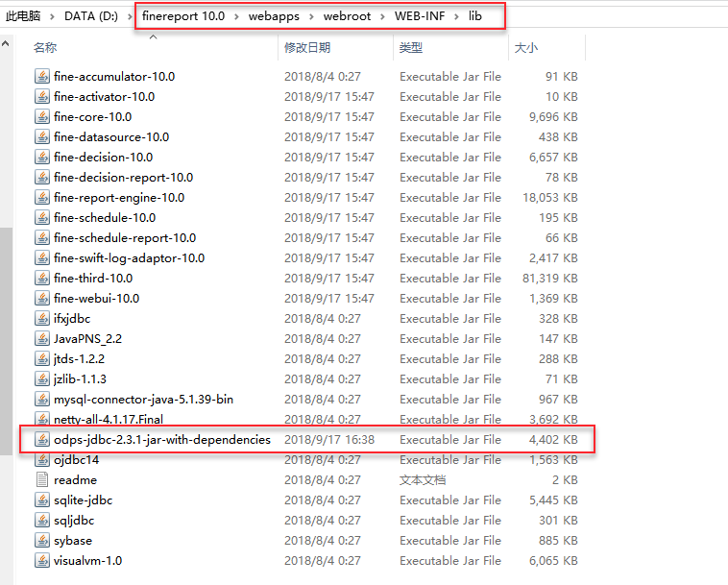
Task: Select file name odps-jdbc-2.3.1-jar-with-dependencies
Action: click(162, 440)
